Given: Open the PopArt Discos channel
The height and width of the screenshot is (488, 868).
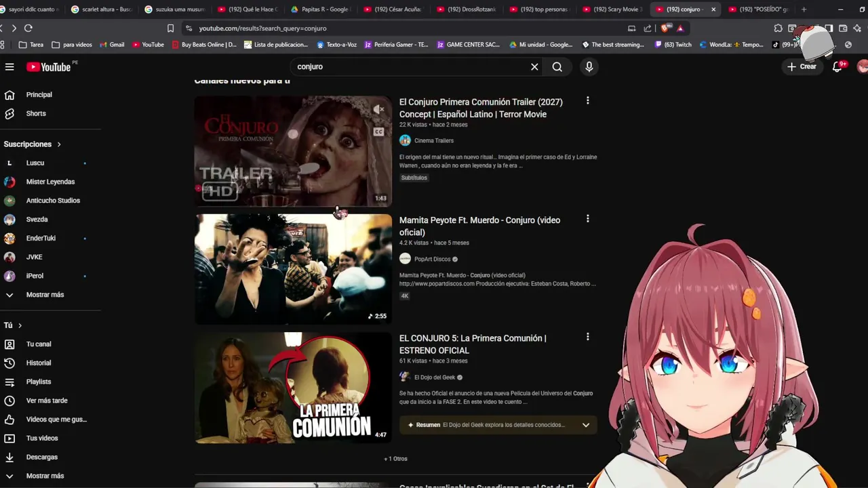Looking at the screenshot, I should coord(432,259).
